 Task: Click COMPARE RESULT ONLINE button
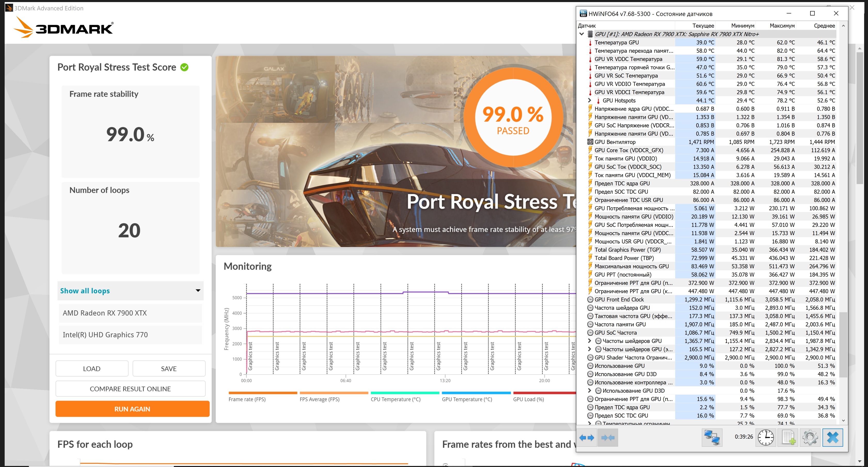(130, 389)
